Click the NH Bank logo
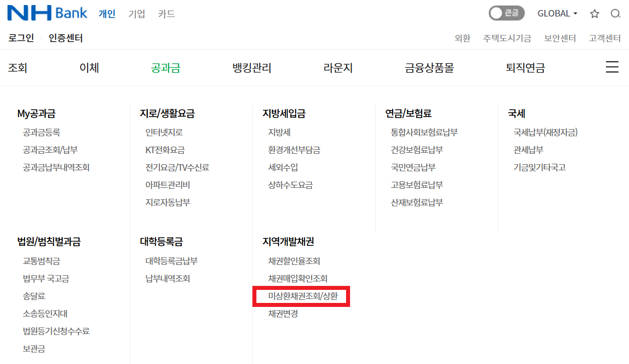 (47, 13)
